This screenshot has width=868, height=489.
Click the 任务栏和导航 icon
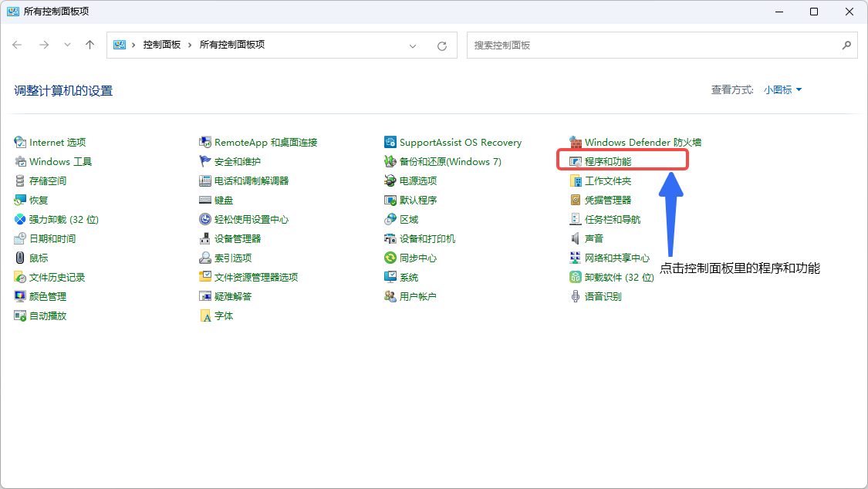[x=576, y=220]
